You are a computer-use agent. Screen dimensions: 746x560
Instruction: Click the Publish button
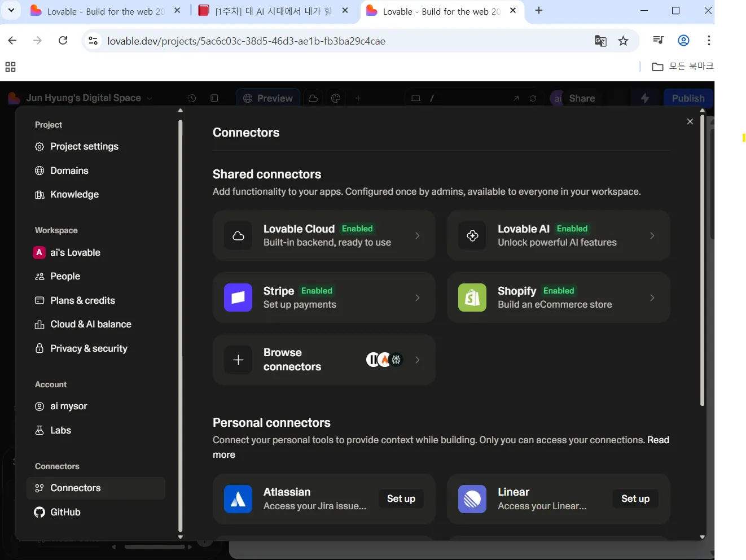click(688, 98)
